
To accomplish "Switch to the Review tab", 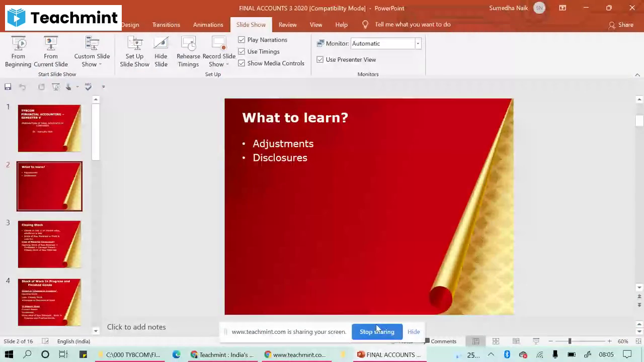I will (x=287, y=25).
